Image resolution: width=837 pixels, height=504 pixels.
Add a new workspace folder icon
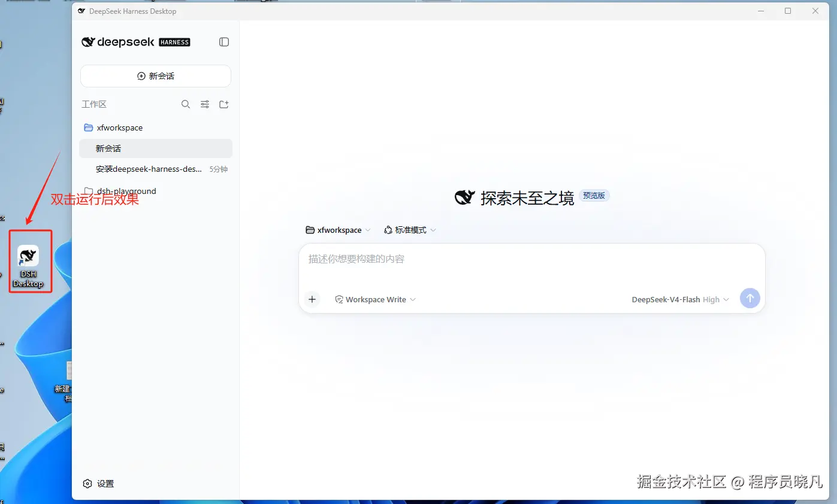click(224, 104)
